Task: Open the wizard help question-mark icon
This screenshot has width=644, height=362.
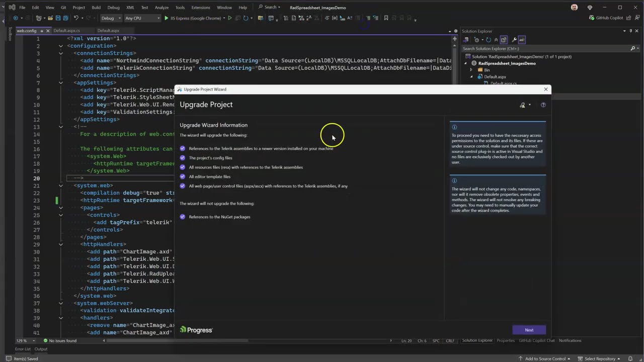Action: [x=543, y=105]
